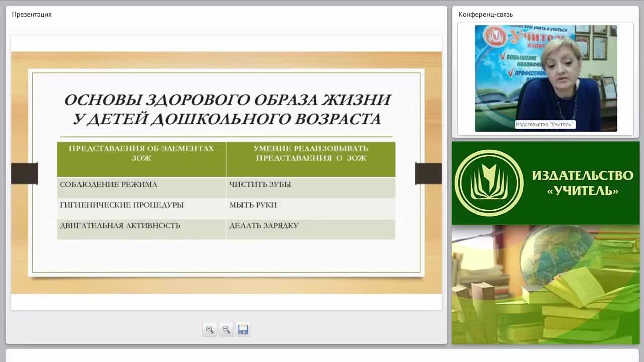Save the presentation with the floppy disk icon
Screen dimensions: 644x362
click(243, 329)
